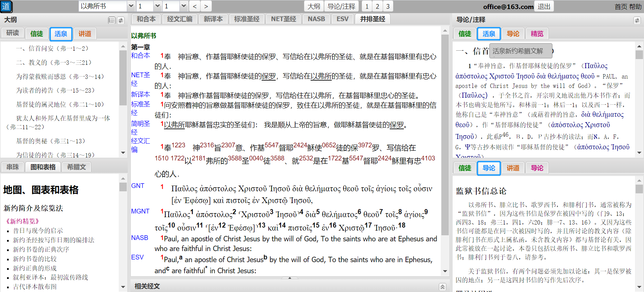Image resolution: width=644 pixels, height=292 pixels.
Task: Open the 希腊文 tab
Action: (x=76, y=167)
